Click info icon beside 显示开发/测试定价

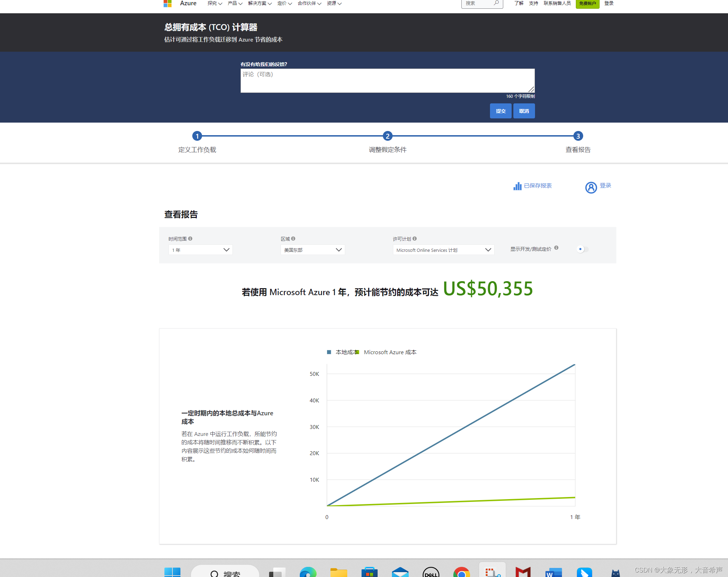(x=556, y=248)
